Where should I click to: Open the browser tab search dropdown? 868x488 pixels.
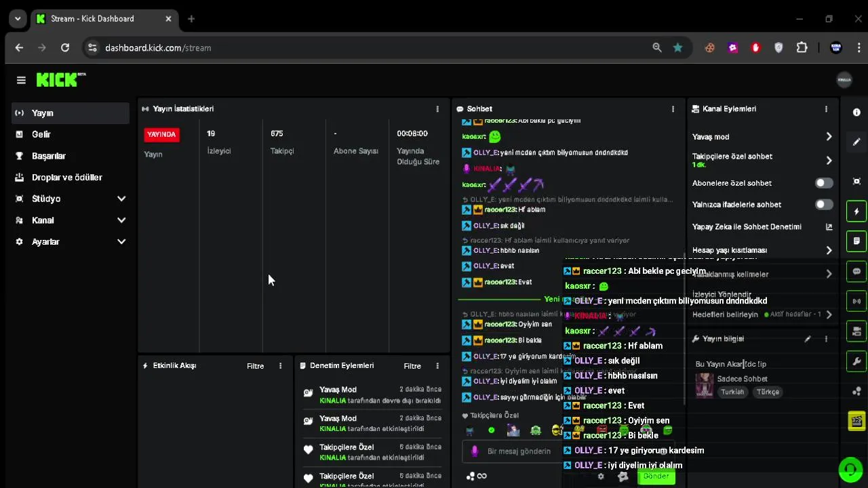pos(18,18)
